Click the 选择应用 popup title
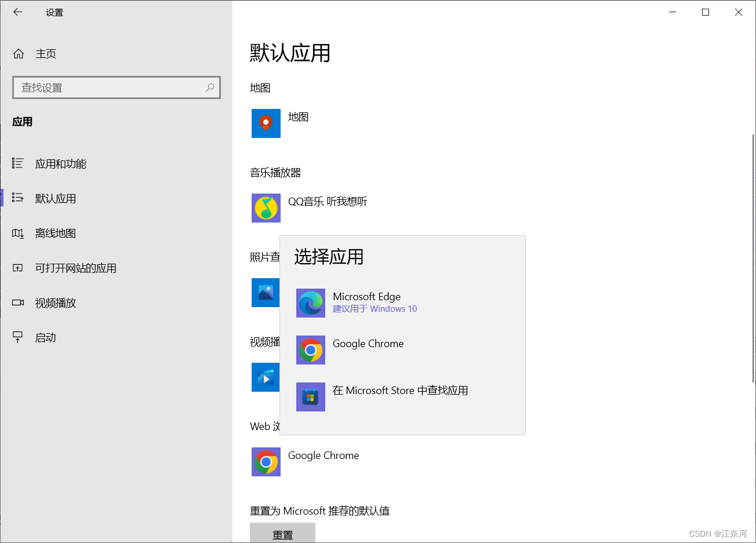This screenshot has width=756, height=543. 329,257
